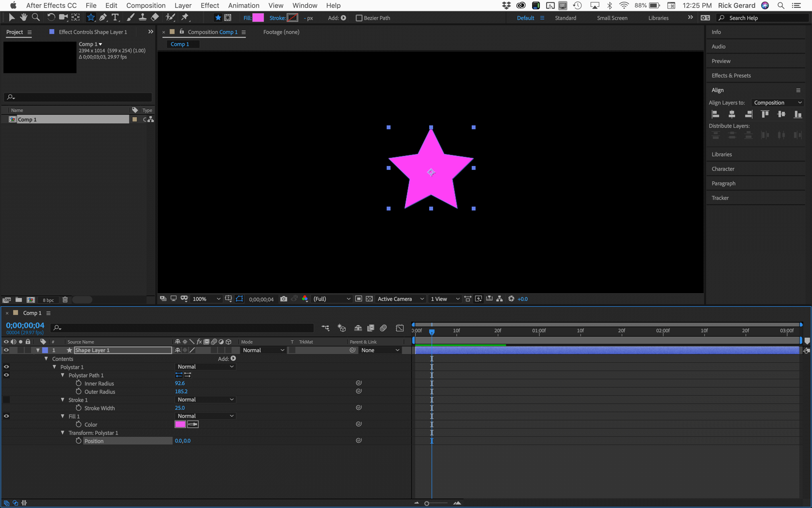Screen dimensions: 812x508
Task: Select the Hand tool
Action: (23, 17)
